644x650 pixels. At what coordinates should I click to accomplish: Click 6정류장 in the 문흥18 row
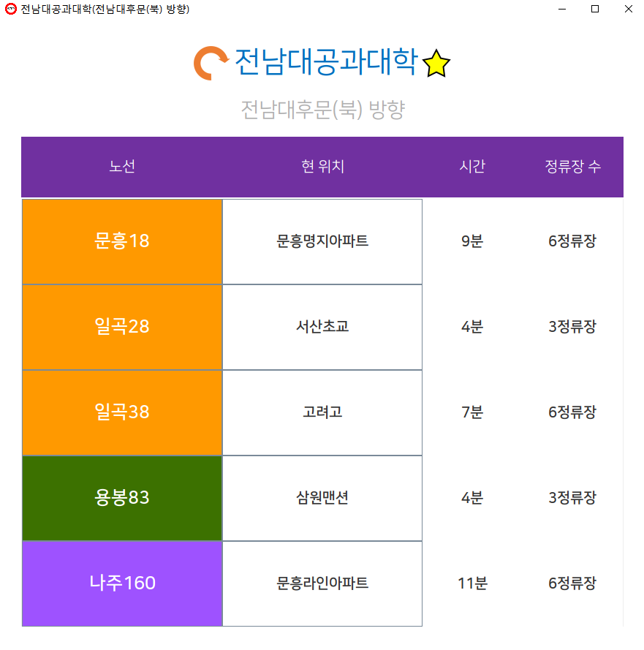click(572, 241)
